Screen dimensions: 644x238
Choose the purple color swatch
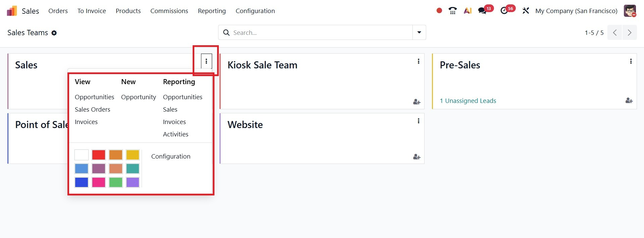tap(133, 182)
